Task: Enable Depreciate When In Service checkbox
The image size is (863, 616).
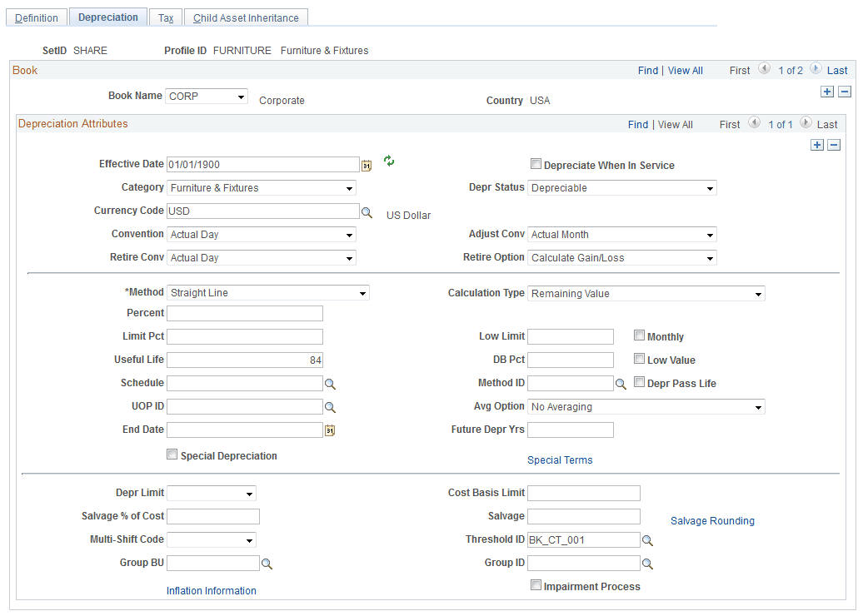Action: (536, 163)
